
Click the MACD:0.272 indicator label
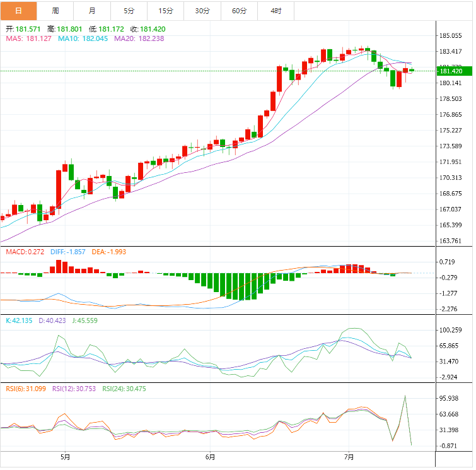point(25,252)
